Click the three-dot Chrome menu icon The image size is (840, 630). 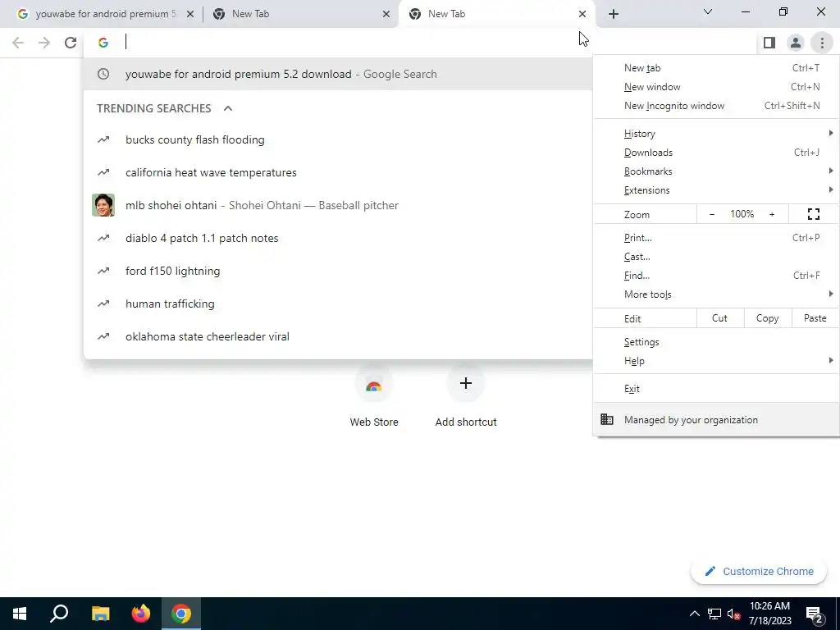[x=822, y=43]
